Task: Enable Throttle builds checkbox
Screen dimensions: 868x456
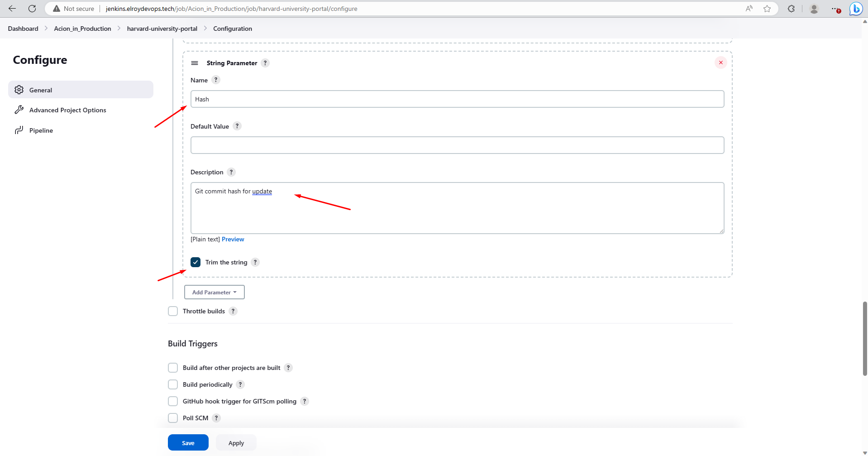Action: click(173, 311)
